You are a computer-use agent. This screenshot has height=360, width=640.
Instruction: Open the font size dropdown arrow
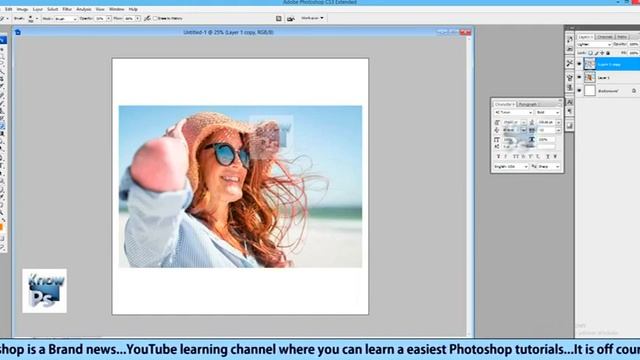(524, 122)
